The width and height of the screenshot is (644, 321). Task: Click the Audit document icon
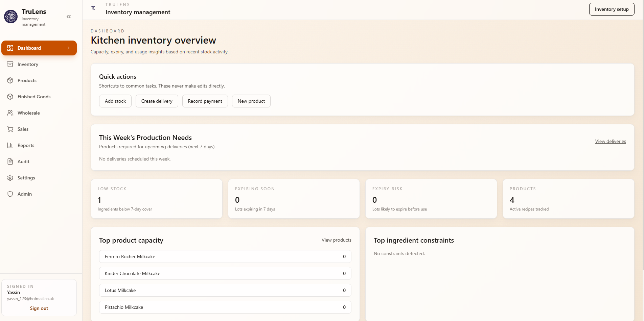[10, 162]
